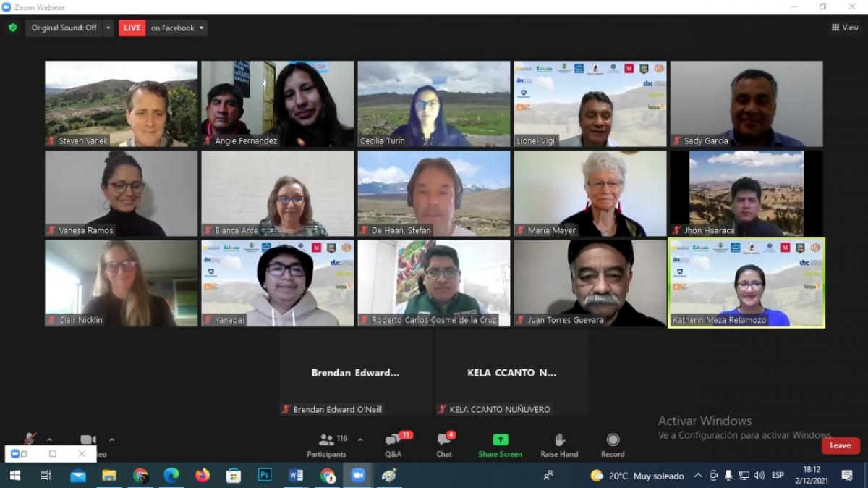The image size is (868, 488).
Task: Toggle the Original Sound: Off button
Action: 64,28
